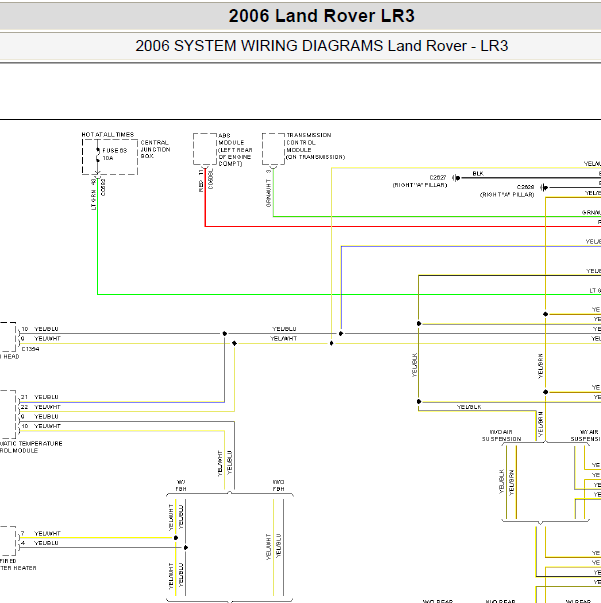Click the dashed ABS module component box

(205, 149)
